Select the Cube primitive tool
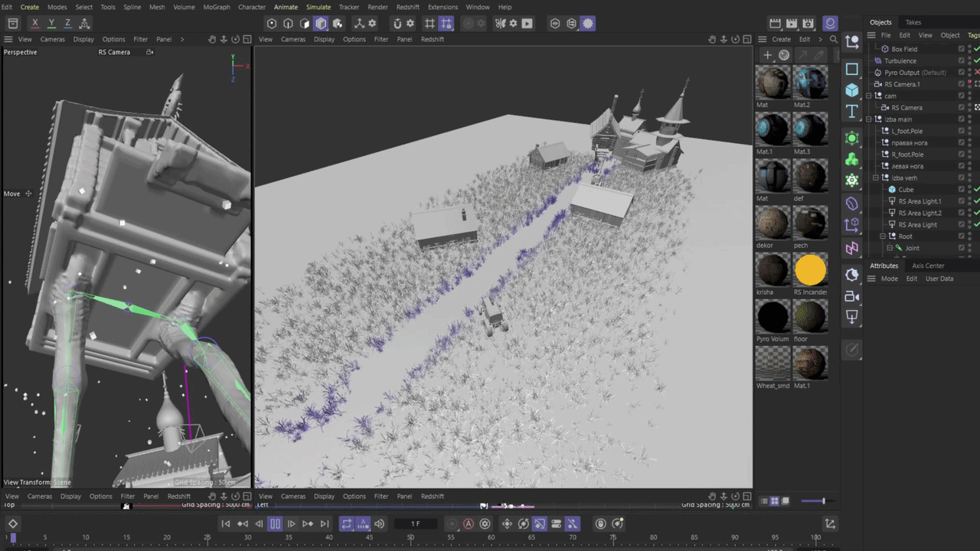Viewport: 980px width, 551px height. click(x=852, y=90)
